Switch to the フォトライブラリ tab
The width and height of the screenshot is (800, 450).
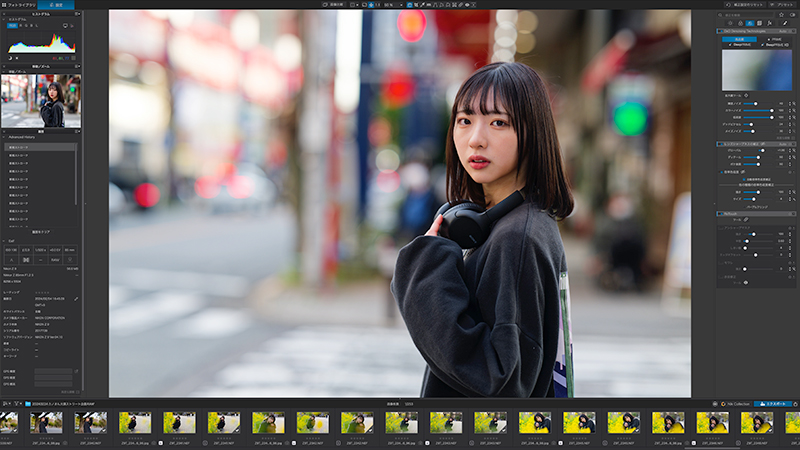tap(18, 5)
